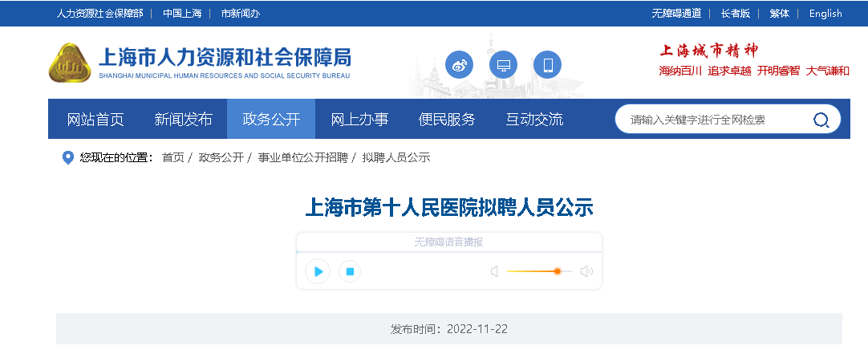
Task: Open the 网站首页 menu item
Action: (95, 120)
